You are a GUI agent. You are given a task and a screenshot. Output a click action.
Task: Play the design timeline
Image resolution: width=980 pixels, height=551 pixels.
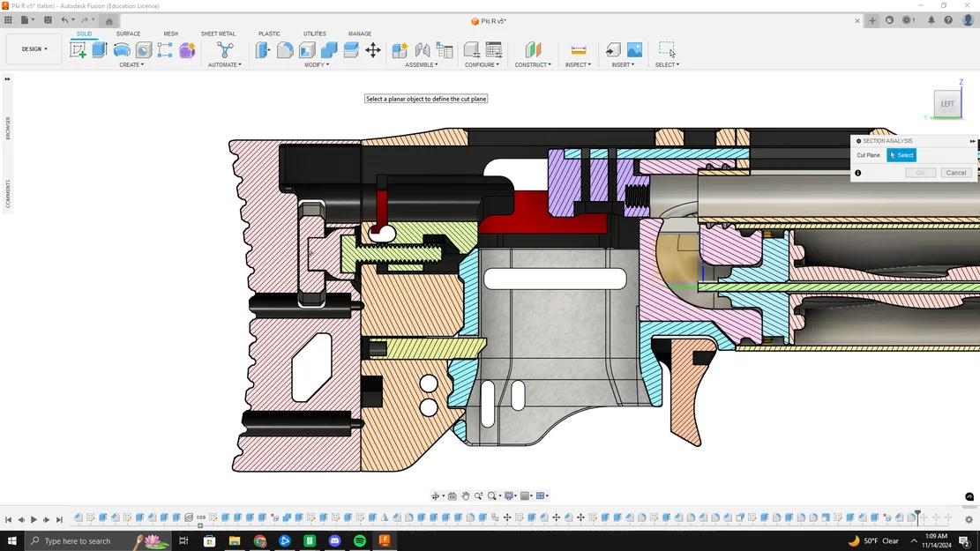coord(34,520)
